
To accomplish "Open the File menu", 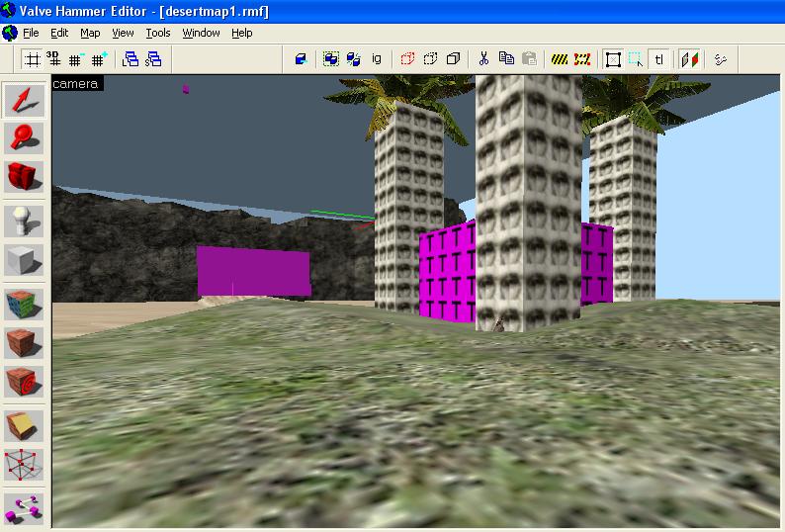I will [x=31, y=33].
